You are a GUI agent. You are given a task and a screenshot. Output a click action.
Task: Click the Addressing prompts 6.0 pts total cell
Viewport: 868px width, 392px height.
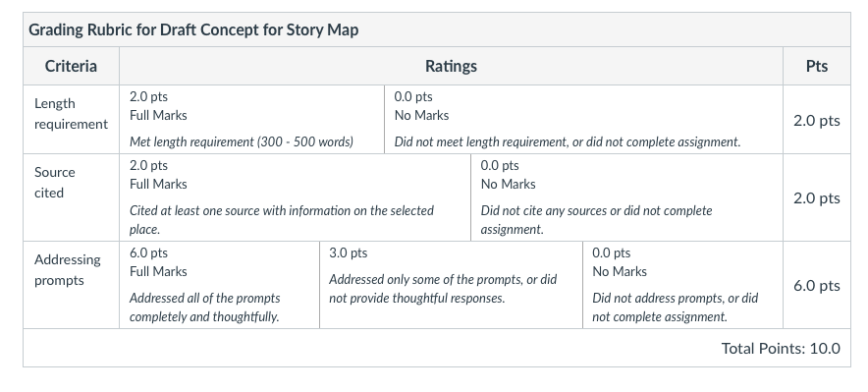[817, 285]
